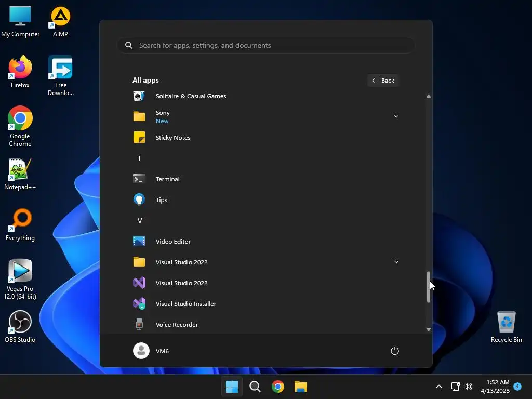Image resolution: width=532 pixels, height=399 pixels.
Task: Click the network icon in system tray
Action: click(455, 387)
